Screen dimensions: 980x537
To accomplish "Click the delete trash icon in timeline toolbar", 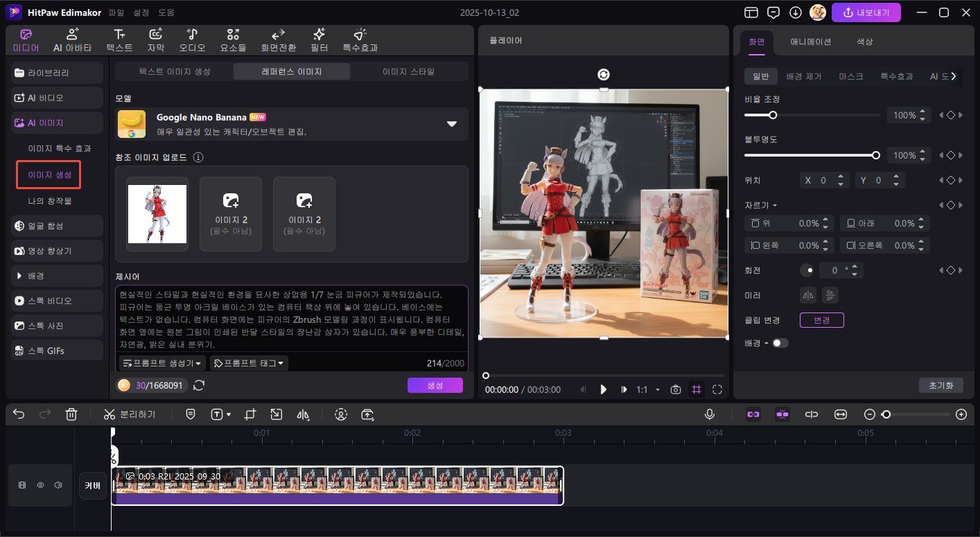I will (x=71, y=414).
